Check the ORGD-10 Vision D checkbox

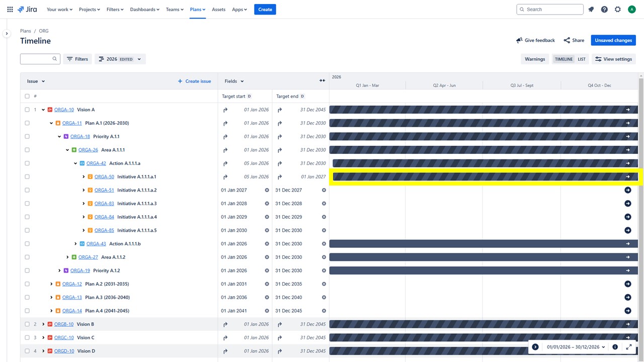(x=27, y=351)
